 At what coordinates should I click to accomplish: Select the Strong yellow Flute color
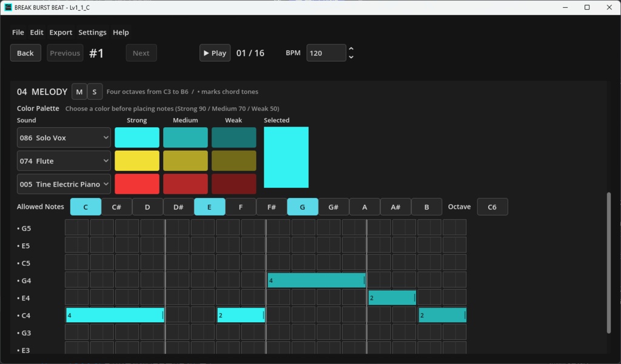pos(137,160)
